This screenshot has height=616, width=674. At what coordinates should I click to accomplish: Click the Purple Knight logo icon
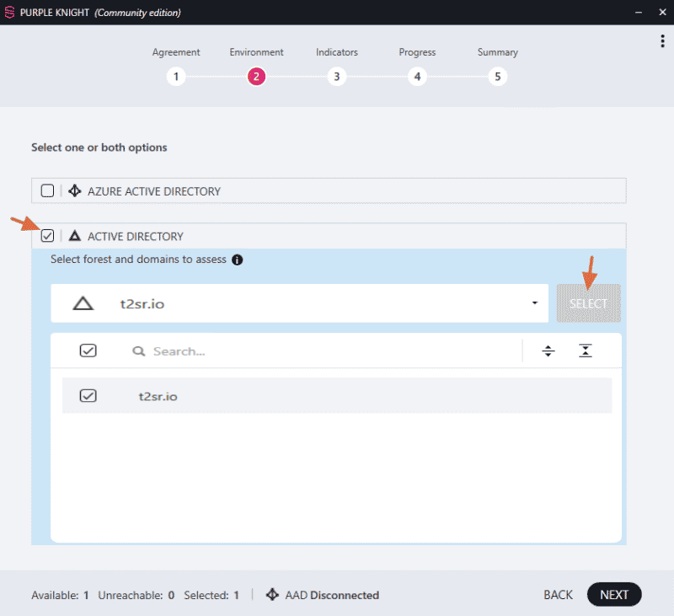[x=9, y=13]
